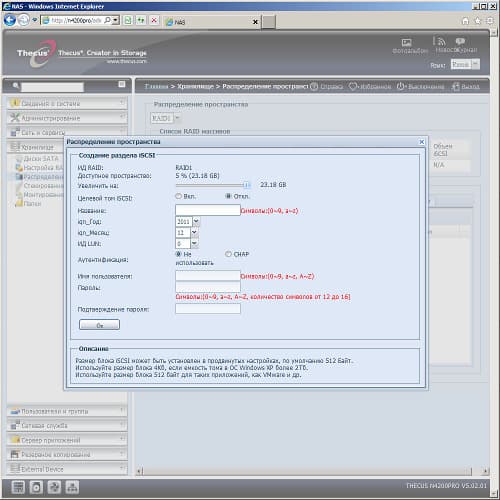
Task: Open the address bar history dropdown
Action: click(x=115, y=21)
